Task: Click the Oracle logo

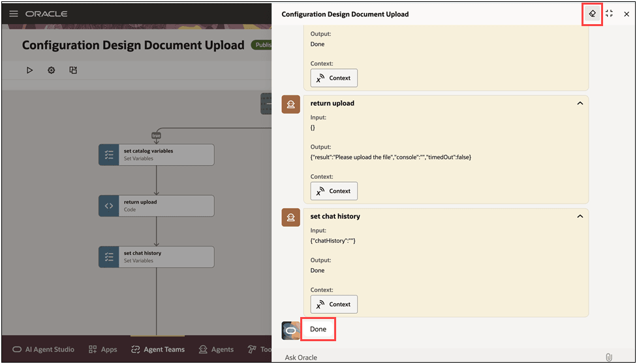Action: click(46, 14)
